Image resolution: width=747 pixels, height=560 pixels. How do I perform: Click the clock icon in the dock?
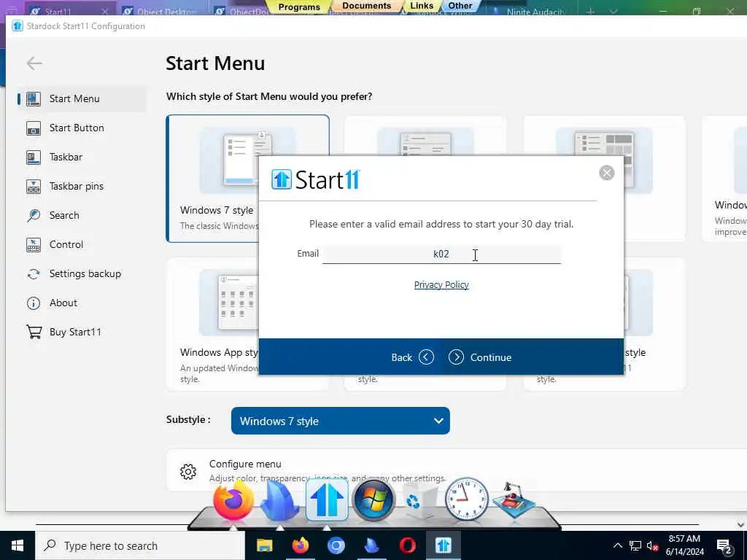point(466,499)
